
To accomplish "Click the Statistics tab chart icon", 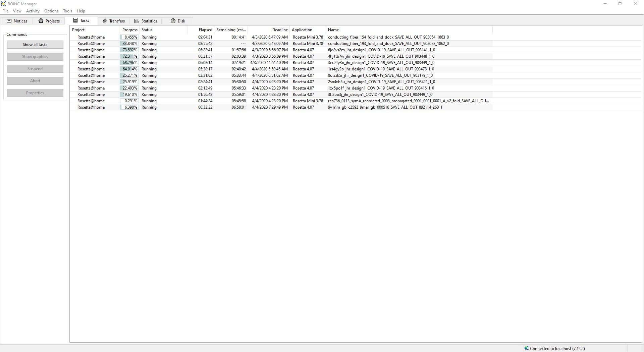I will [x=137, y=21].
